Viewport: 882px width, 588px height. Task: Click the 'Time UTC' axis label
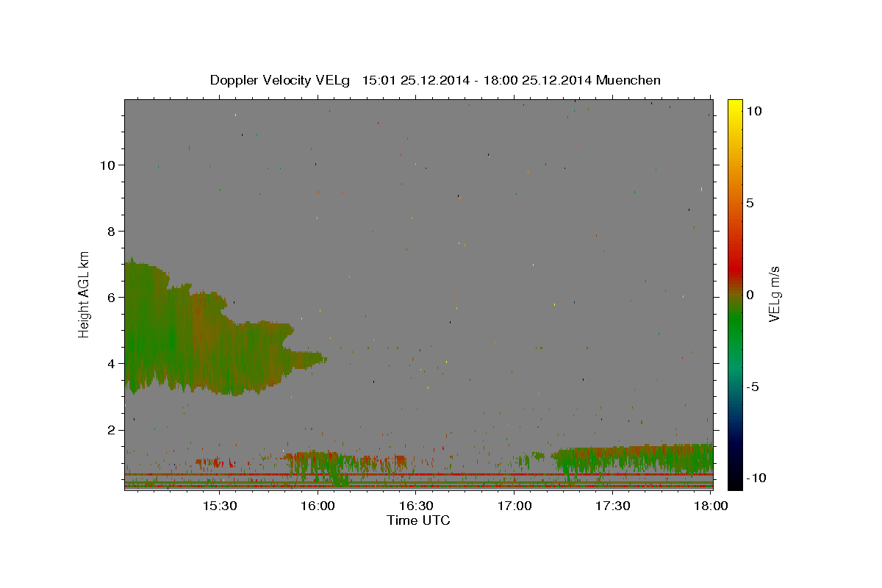point(418,520)
